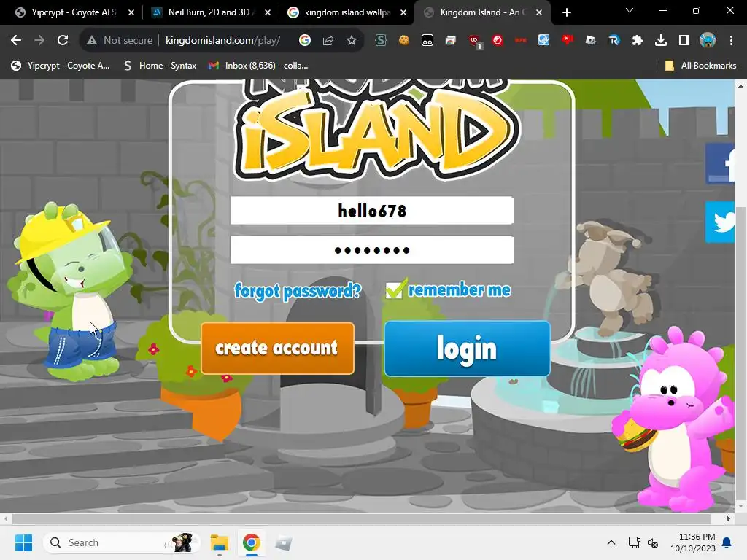Click the Not secure warning indicator
747x560 pixels.
point(119,41)
